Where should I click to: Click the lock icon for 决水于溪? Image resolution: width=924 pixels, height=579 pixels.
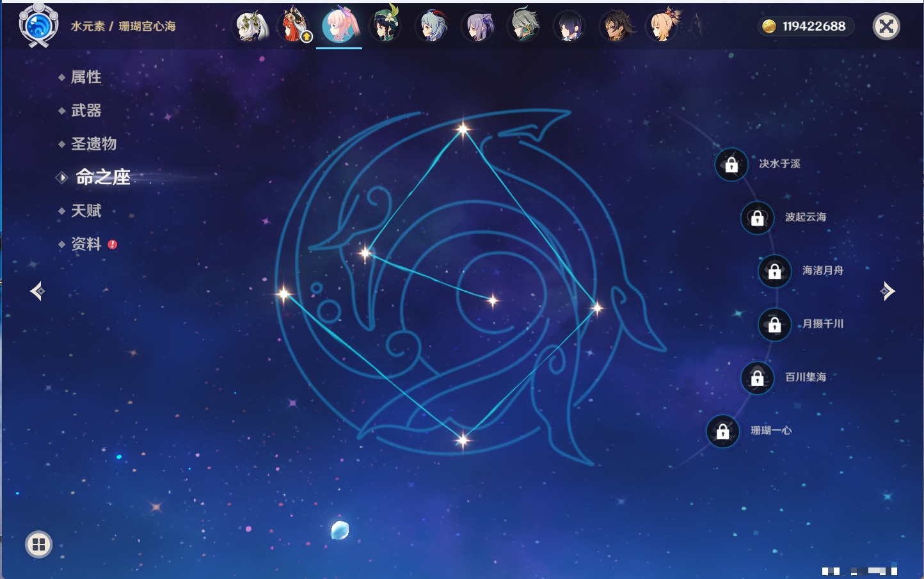731,164
